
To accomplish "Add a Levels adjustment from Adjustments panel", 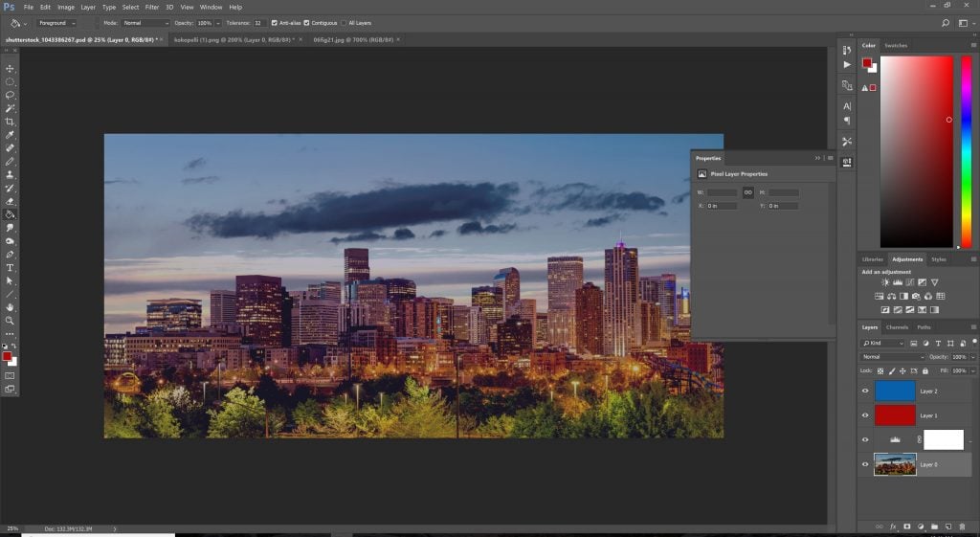I will pyautogui.click(x=899, y=282).
